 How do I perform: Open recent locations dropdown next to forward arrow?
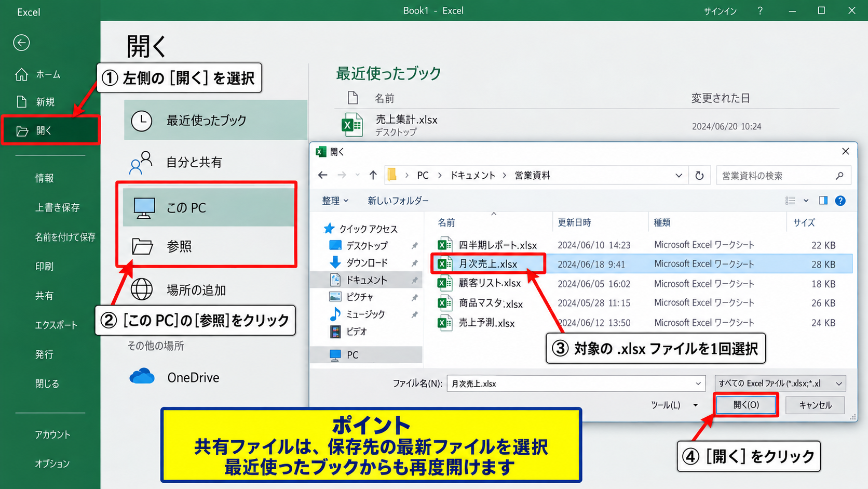tap(357, 175)
